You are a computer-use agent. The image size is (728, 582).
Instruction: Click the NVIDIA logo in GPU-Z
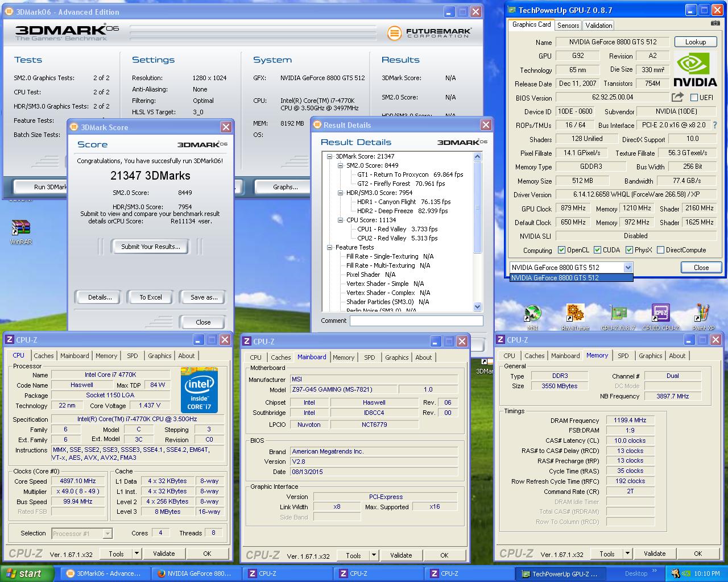click(695, 69)
